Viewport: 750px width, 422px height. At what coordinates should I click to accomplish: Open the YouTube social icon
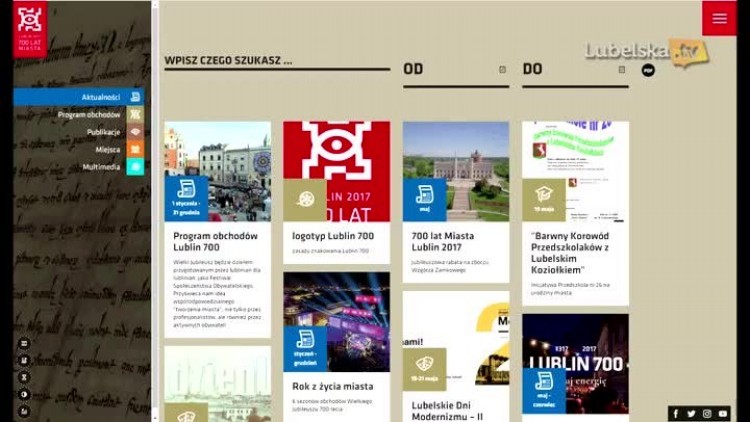click(x=723, y=413)
